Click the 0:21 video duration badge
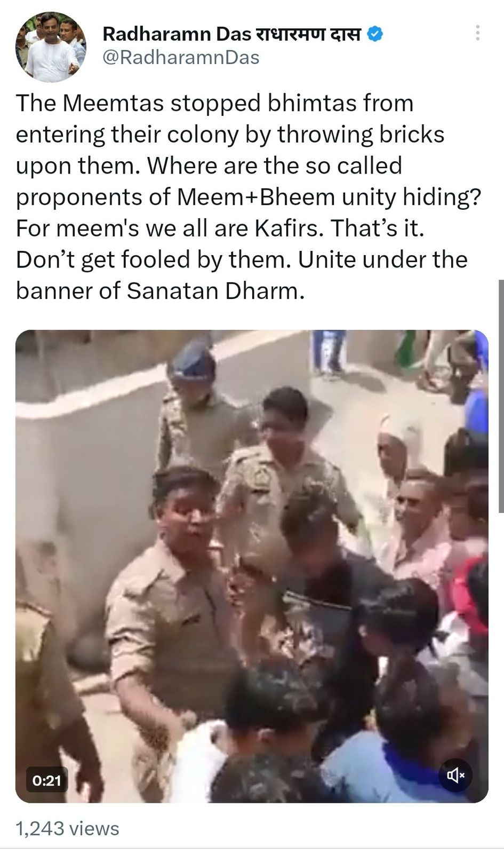The image size is (504, 854). point(47,780)
